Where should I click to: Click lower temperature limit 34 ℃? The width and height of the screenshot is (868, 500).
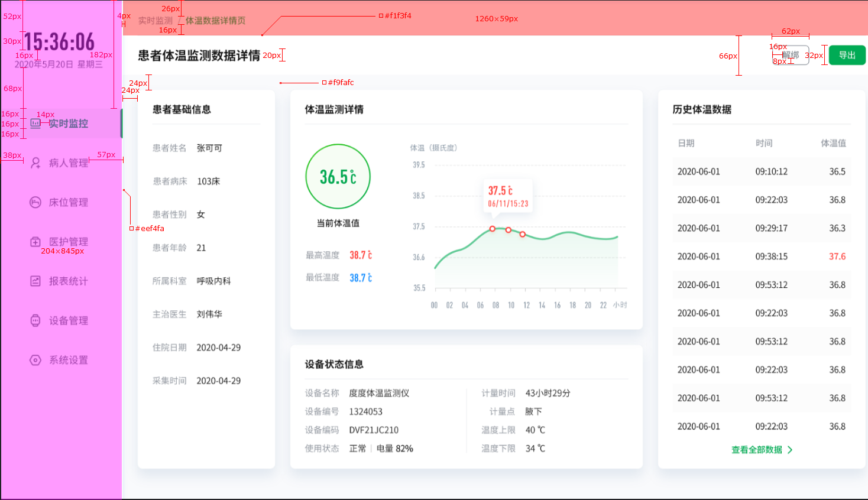pyautogui.click(x=535, y=449)
